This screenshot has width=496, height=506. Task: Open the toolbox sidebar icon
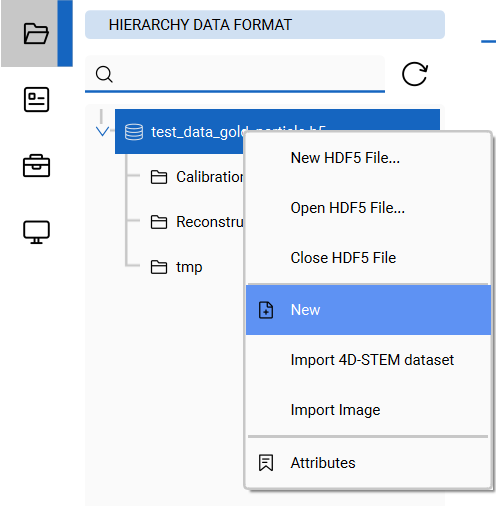36,166
